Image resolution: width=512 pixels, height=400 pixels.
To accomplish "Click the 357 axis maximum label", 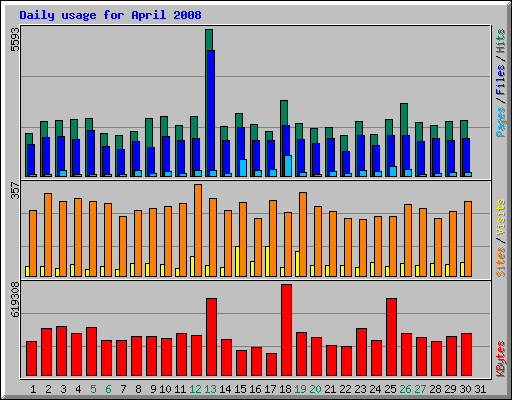I will (15, 191).
